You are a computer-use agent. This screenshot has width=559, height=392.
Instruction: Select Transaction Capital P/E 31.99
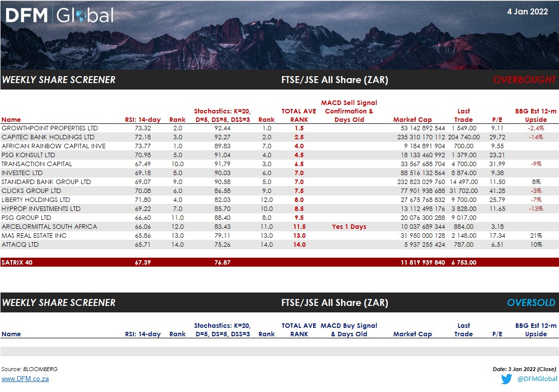[497, 164]
